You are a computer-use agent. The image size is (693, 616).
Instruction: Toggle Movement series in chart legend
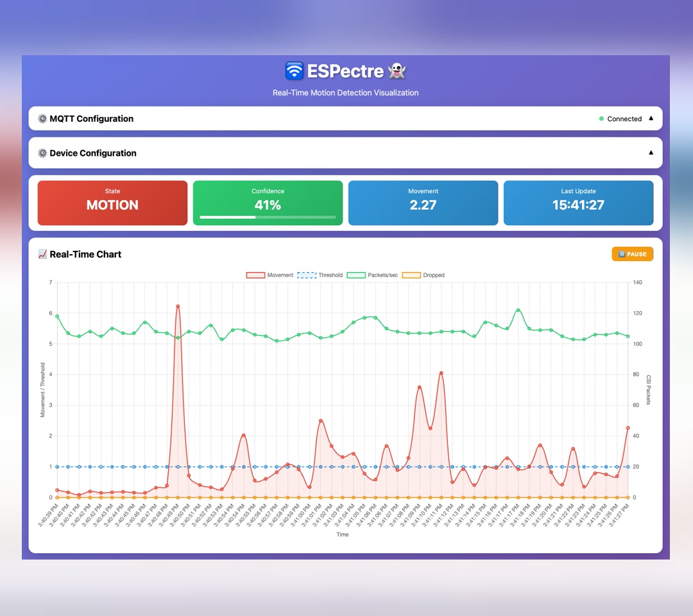[x=269, y=275]
